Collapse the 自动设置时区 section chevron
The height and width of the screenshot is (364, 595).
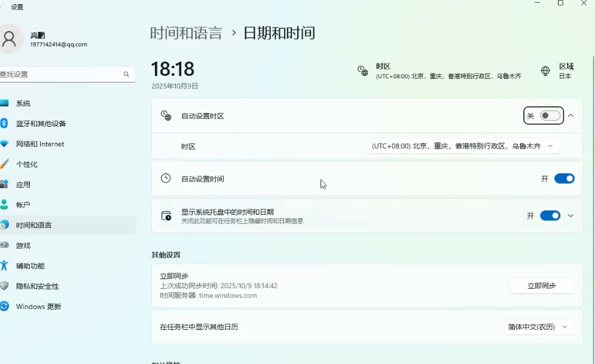tap(570, 116)
